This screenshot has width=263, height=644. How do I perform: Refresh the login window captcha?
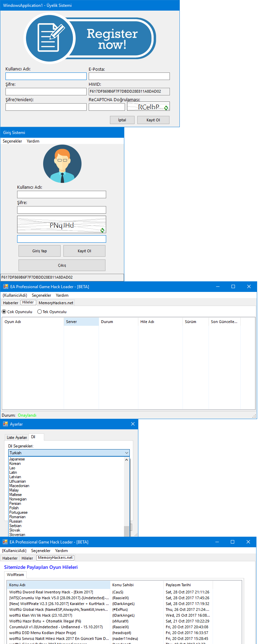(x=102, y=230)
